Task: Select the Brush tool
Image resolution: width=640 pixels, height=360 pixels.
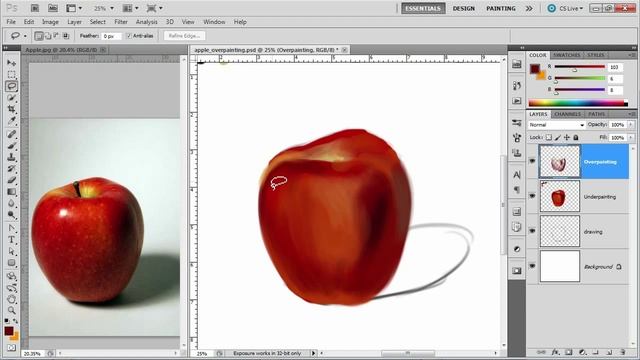Action: tap(11, 146)
